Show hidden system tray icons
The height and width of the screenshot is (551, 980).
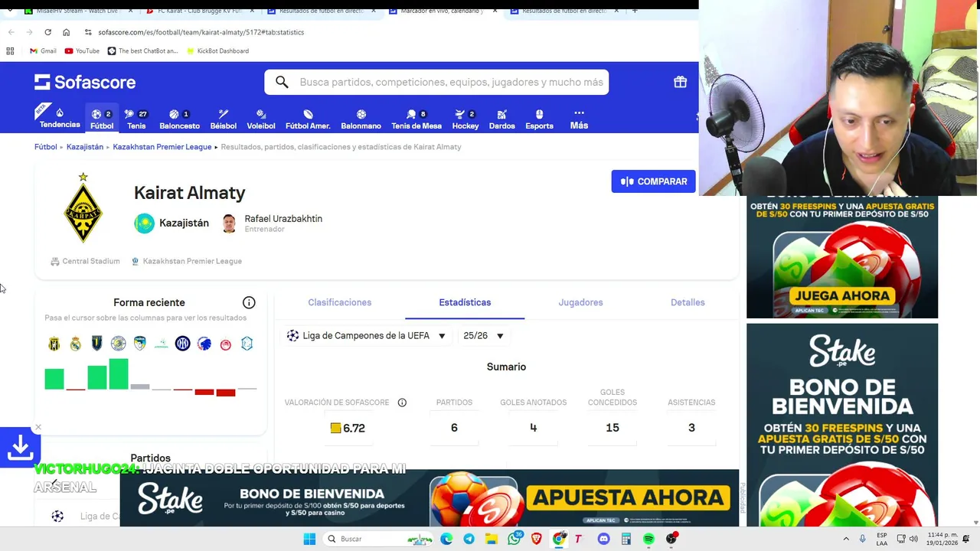coord(846,539)
